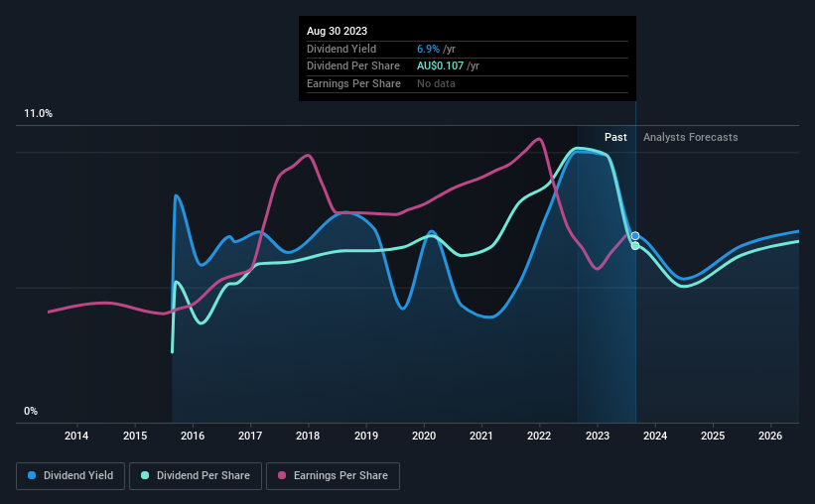The width and height of the screenshot is (815, 504).
Task: Click the blue Dividend Yield legend dot
Action: [32, 475]
